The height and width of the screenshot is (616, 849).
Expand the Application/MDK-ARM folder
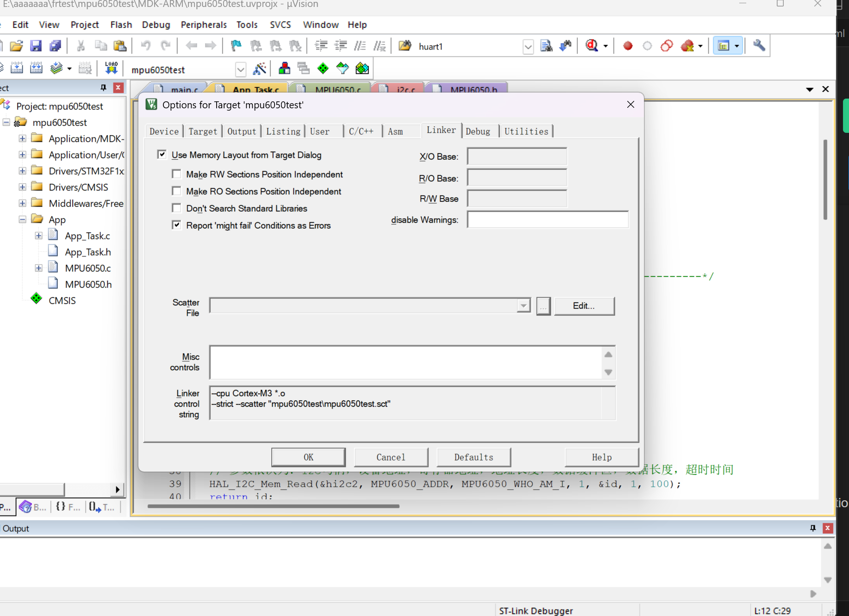(x=22, y=138)
